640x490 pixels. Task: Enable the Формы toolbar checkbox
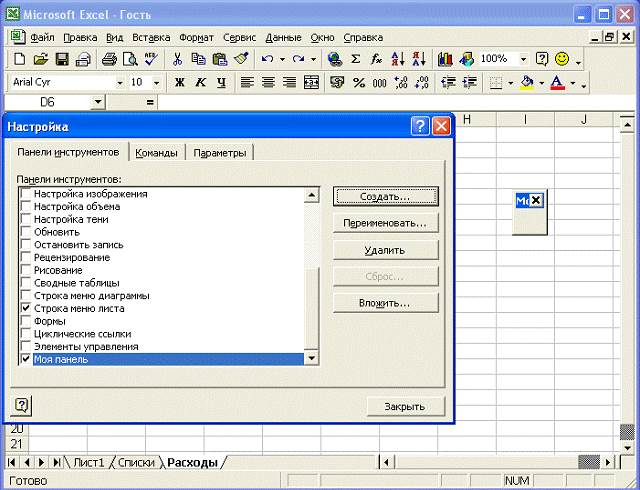(25, 321)
